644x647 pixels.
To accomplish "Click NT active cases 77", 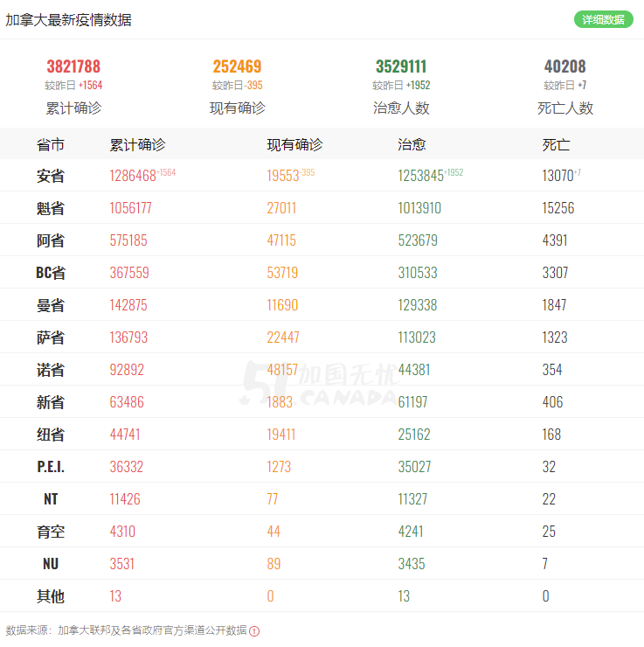I will point(273,499).
